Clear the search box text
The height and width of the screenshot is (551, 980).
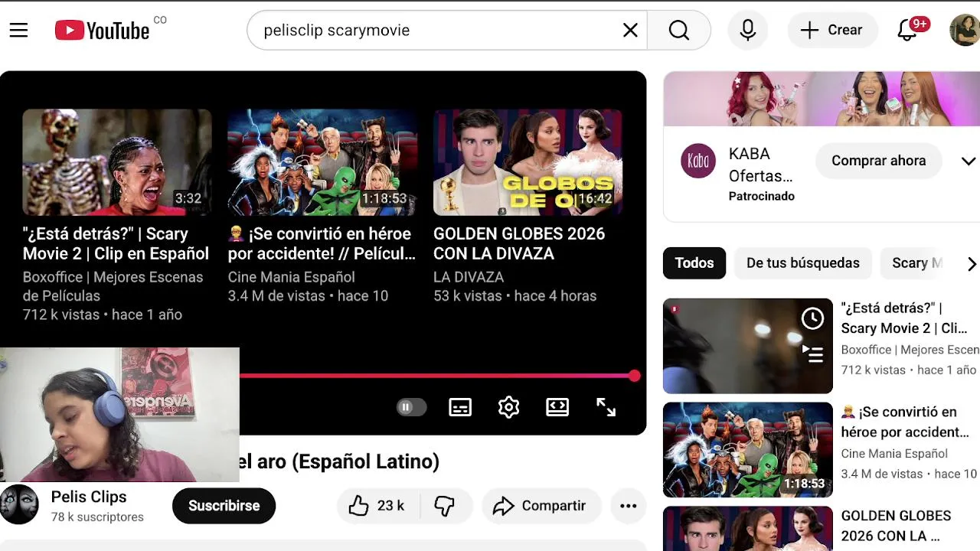click(x=630, y=30)
